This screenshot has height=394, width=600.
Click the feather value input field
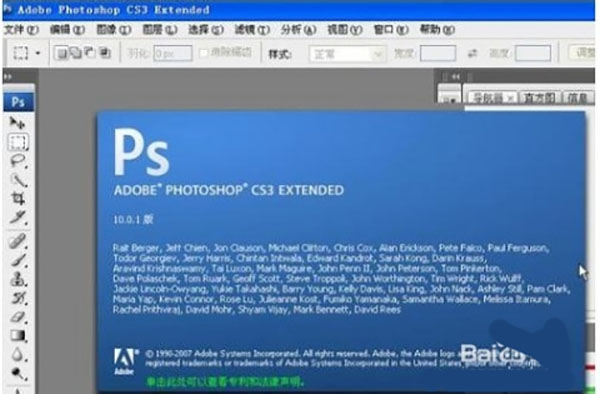(173, 53)
